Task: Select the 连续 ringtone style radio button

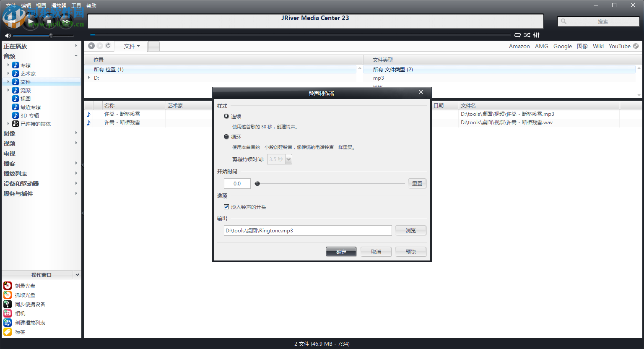Action: (x=226, y=116)
